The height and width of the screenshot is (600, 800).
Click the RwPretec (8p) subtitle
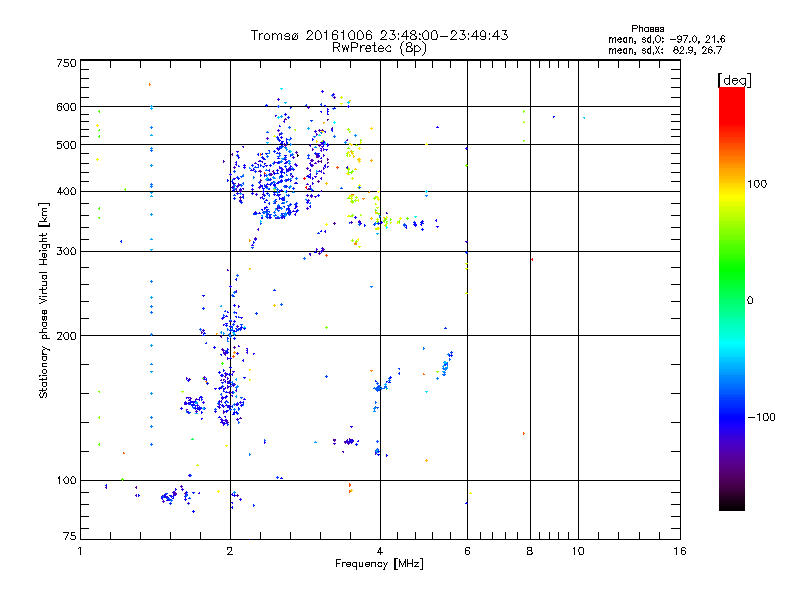379,48
